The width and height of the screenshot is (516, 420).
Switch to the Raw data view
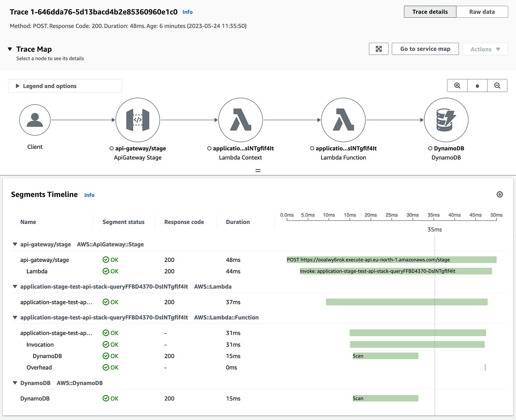[482, 12]
